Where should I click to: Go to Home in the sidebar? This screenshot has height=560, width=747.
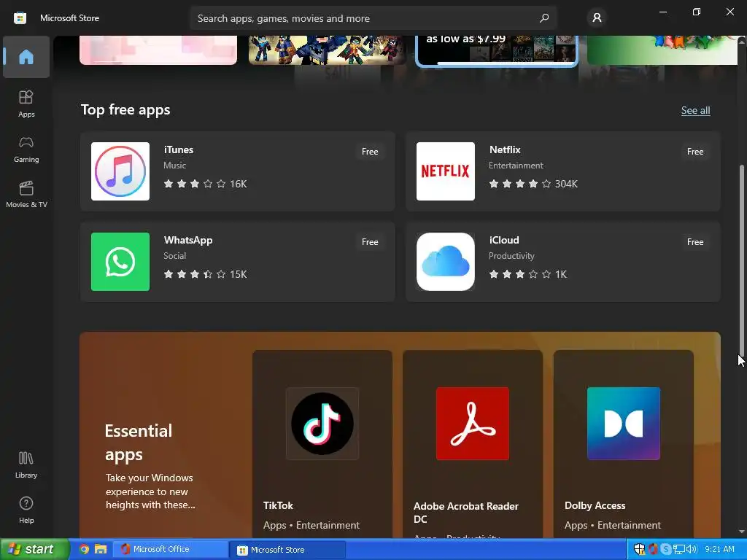pyautogui.click(x=26, y=57)
